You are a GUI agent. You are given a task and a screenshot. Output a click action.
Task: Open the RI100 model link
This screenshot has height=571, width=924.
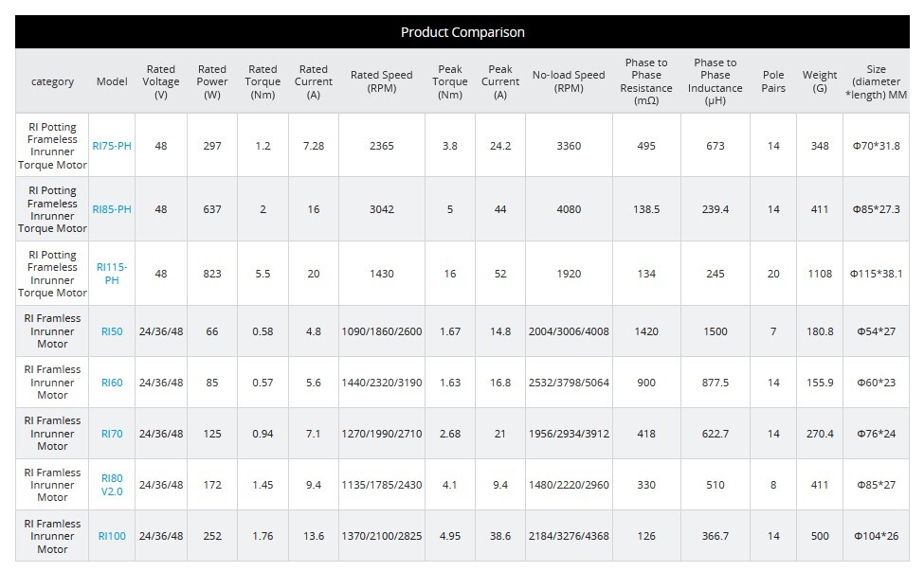(112, 536)
